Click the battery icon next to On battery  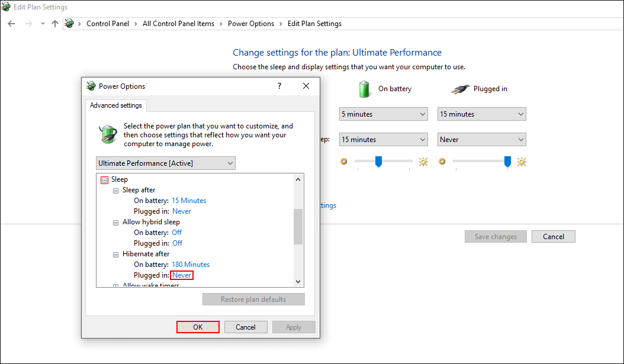(x=364, y=89)
